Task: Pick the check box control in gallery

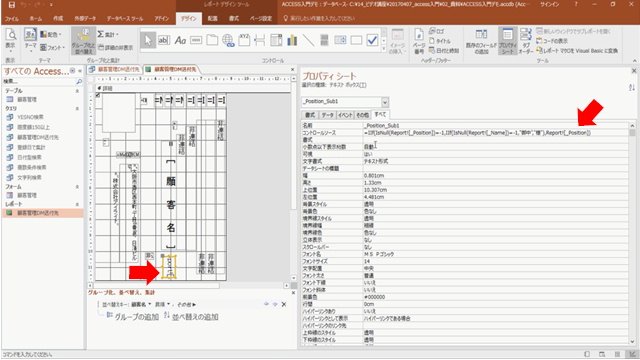Action: [372, 40]
